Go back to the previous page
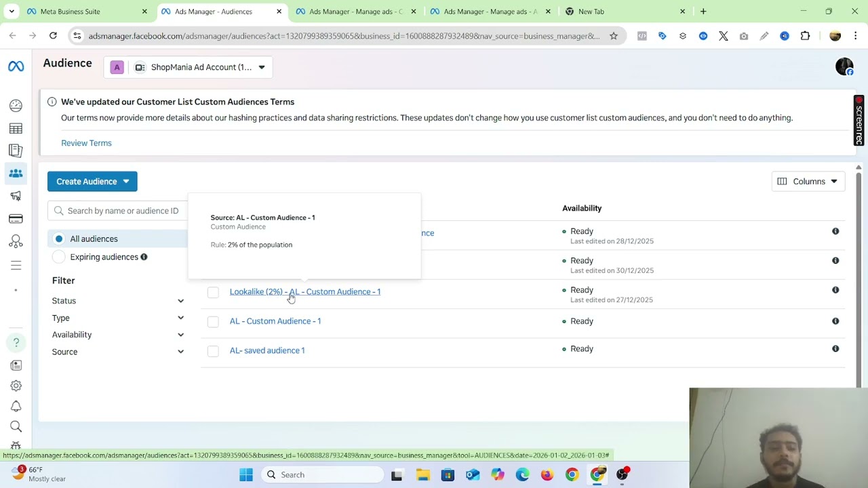 click(13, 36)
